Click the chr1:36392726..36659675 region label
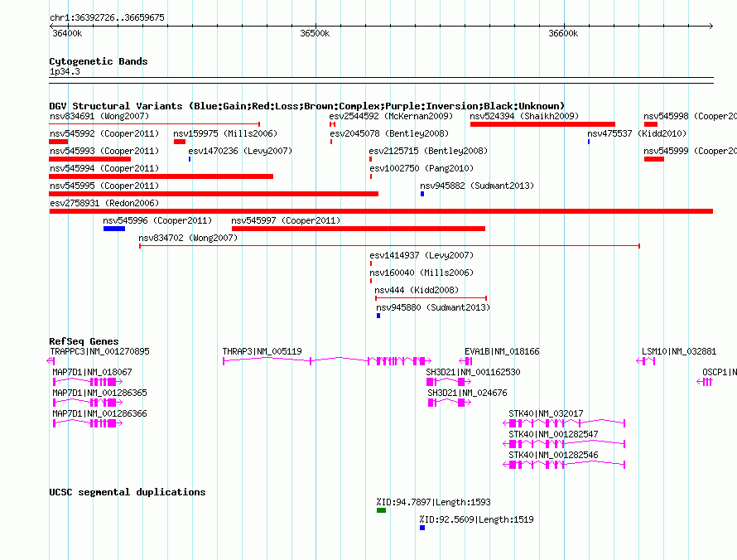The height and width of the screenshot is (560, 737). 107,17
